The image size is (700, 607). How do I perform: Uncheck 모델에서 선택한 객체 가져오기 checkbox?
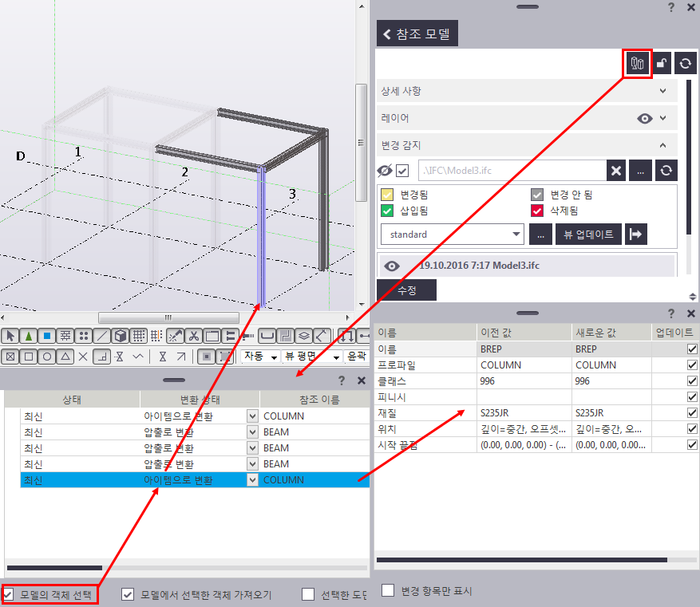pyautogui.click(x=128, y=594)
